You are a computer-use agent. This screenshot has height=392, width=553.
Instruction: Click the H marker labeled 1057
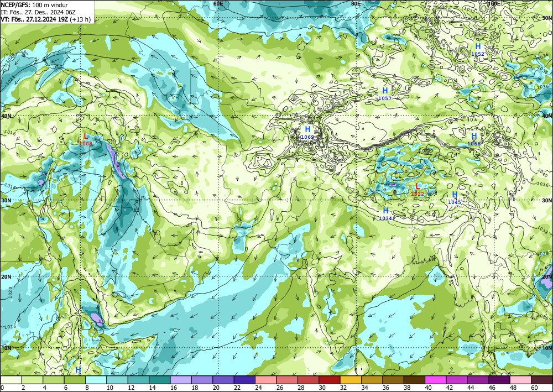pos(385,91)
